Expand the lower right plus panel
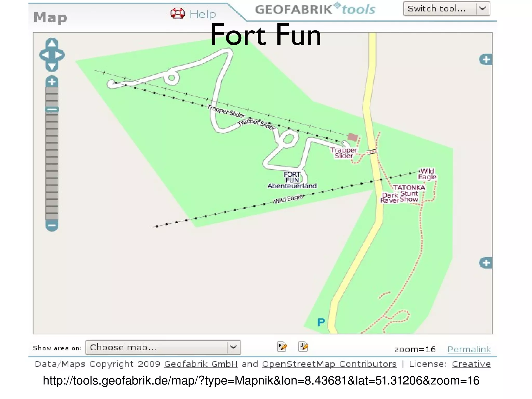532x399 pixels. [486, 263]
